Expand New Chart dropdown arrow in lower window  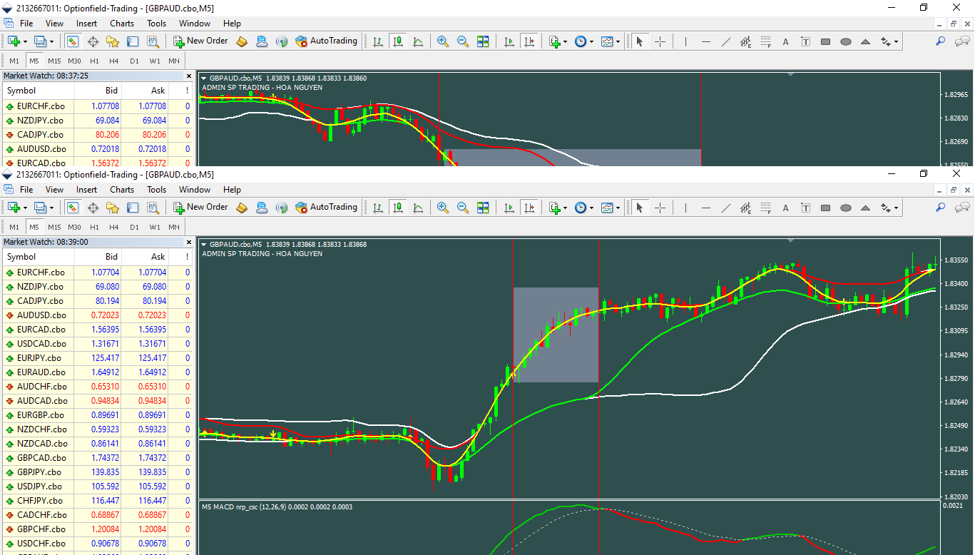click(26, 208)
